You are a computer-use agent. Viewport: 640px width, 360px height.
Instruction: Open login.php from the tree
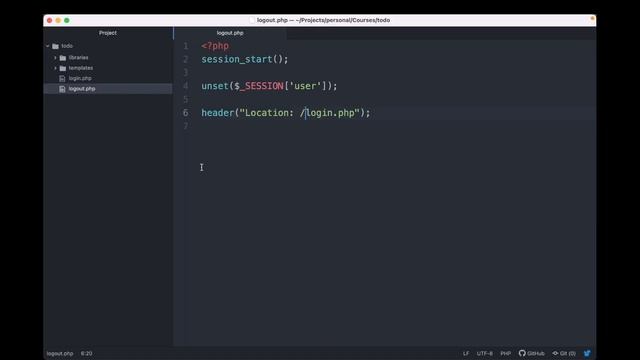tap(80, 78)
